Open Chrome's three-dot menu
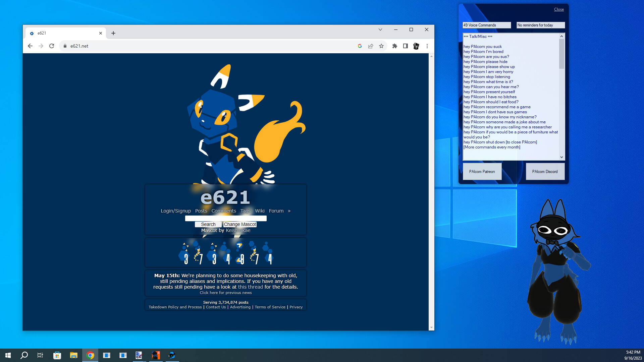The image size is (644, 362). (x=427, y=46)
